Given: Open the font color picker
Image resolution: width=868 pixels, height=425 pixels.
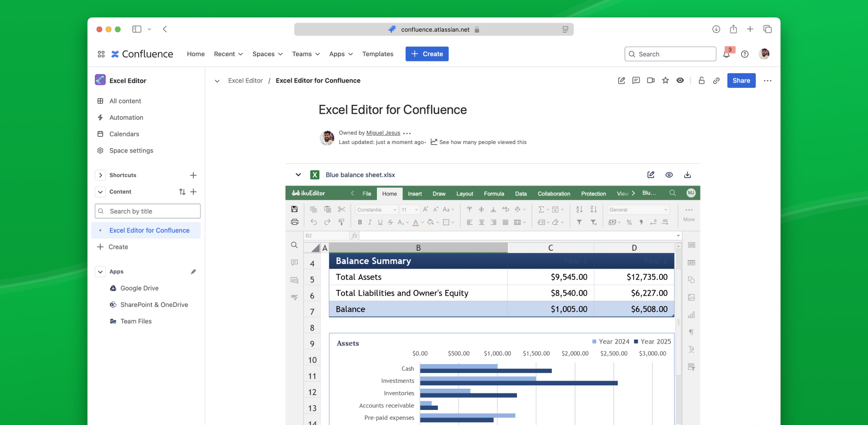Looking at the screenshot, I should pos(416,222).
